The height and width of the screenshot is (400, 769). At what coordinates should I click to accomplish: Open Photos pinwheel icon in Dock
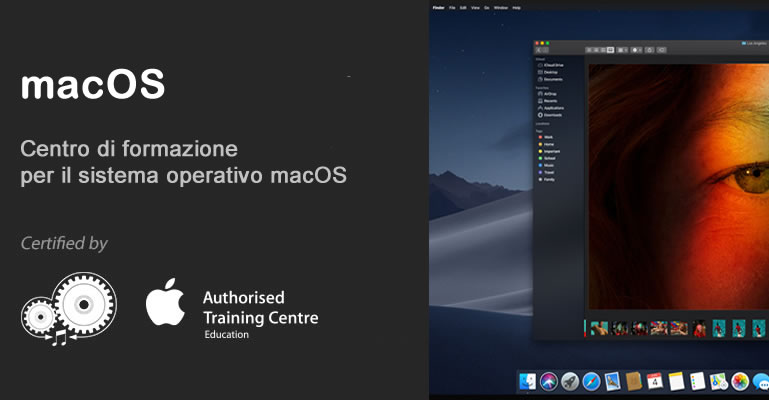740,381
